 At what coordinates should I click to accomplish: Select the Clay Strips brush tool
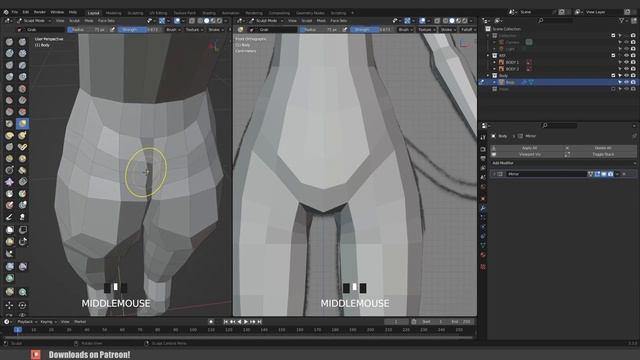click(x=22, y=53)
